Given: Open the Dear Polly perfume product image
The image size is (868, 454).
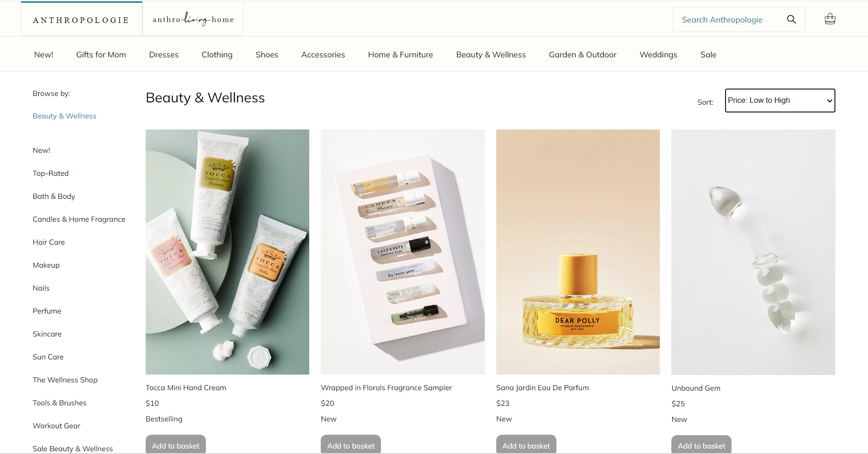Looking at the screenshot, I should click(578, 252).
